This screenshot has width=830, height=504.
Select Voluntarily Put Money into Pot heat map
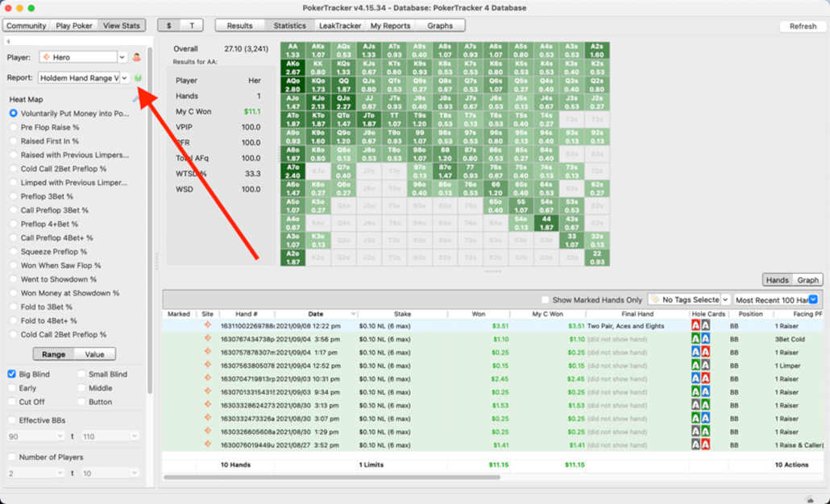tap(13, 114)
